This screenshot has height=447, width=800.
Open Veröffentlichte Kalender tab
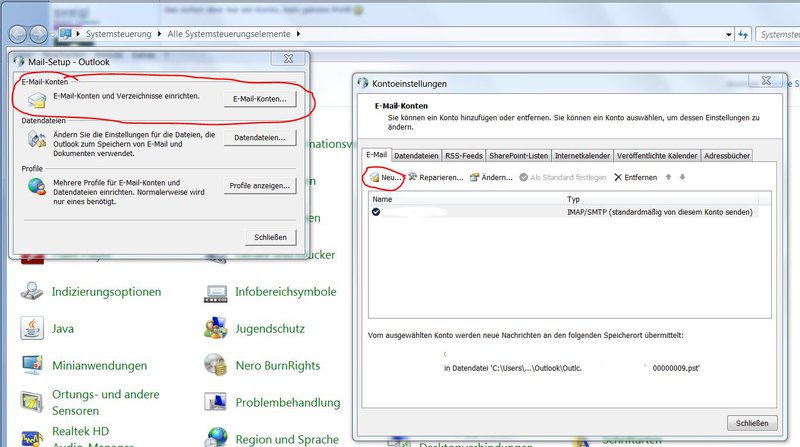(x=657, y=156)
